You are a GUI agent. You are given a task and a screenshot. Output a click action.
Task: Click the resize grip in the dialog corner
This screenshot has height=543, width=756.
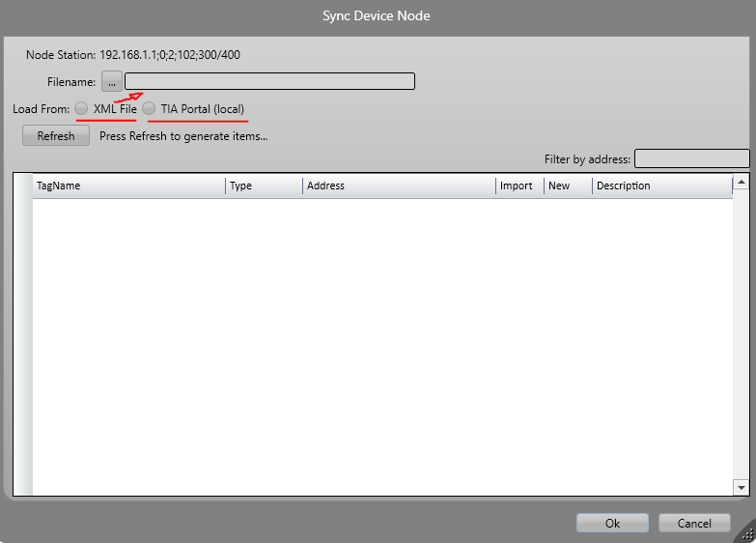pyautogui.click(x=746, y=532)
